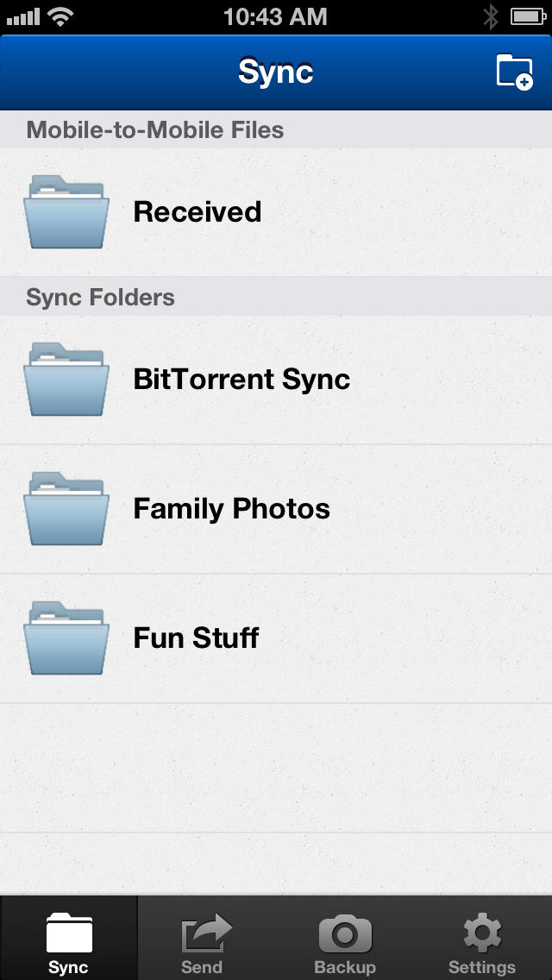Tap the Send share-arrow icon

tap(206, 933)
